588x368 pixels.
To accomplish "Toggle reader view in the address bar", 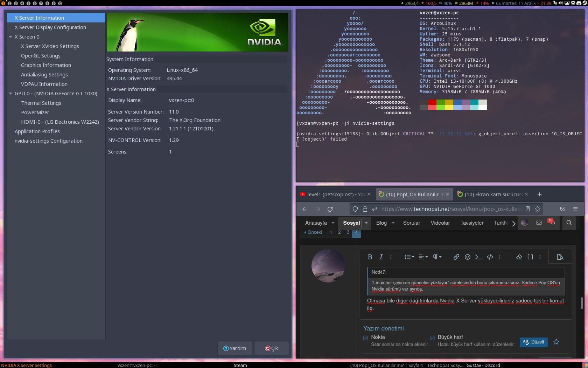I will point(528,209).
